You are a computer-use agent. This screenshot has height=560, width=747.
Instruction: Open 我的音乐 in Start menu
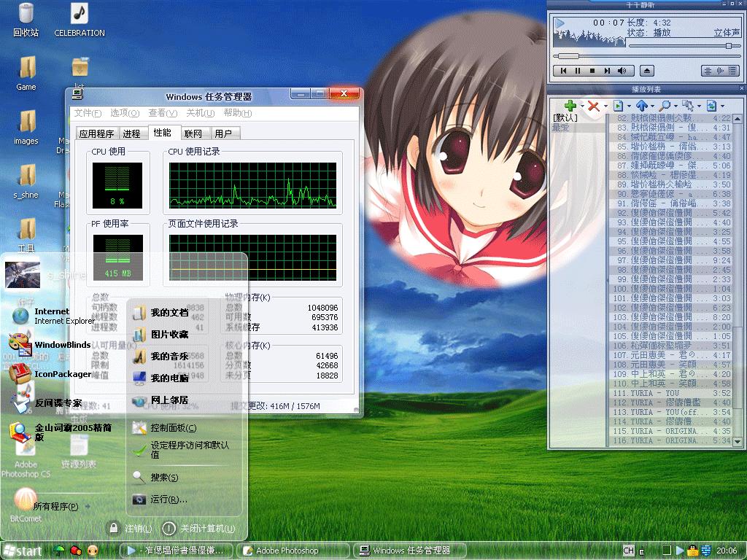coord(162,356)
